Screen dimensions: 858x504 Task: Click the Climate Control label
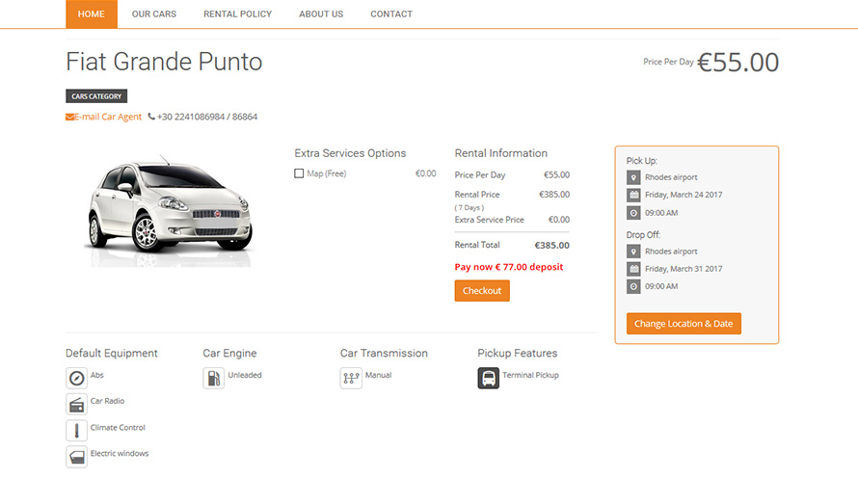(118, 427)
